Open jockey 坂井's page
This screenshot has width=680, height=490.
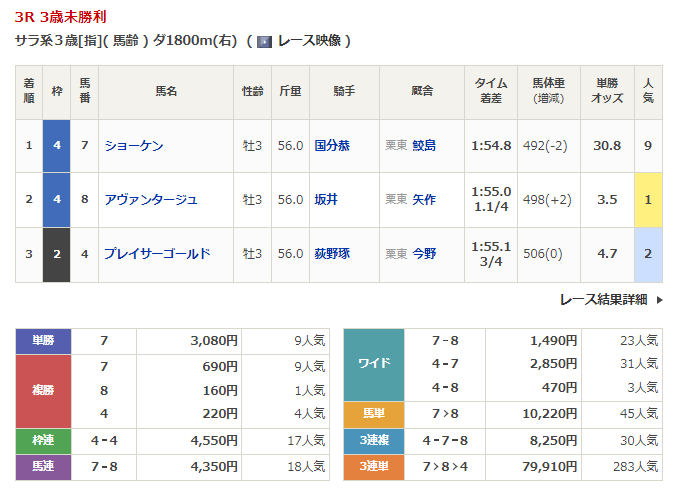[x=325, y=199]
